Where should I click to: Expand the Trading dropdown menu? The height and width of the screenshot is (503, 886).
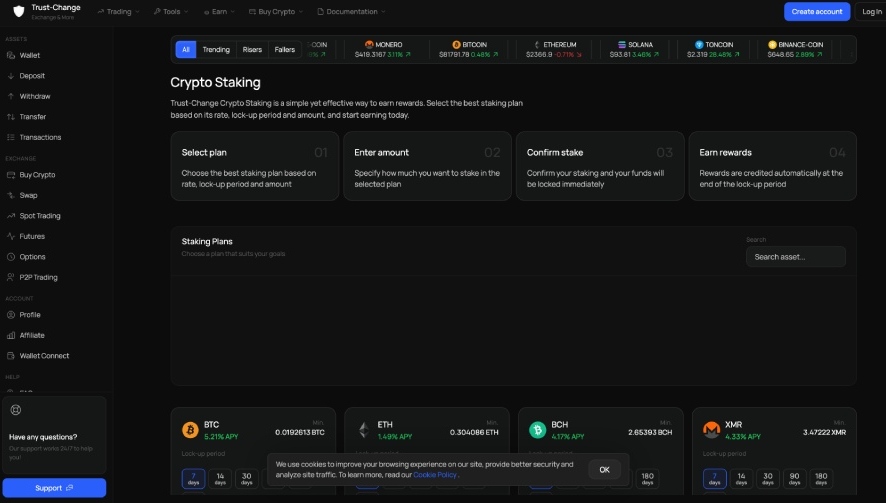pyautogui.click(x=118, y=11)
